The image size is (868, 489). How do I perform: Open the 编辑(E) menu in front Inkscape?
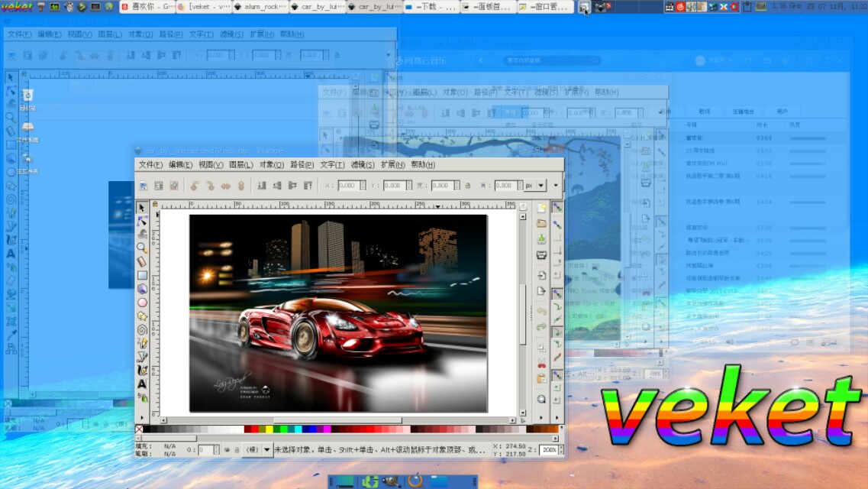click(180, 164)
